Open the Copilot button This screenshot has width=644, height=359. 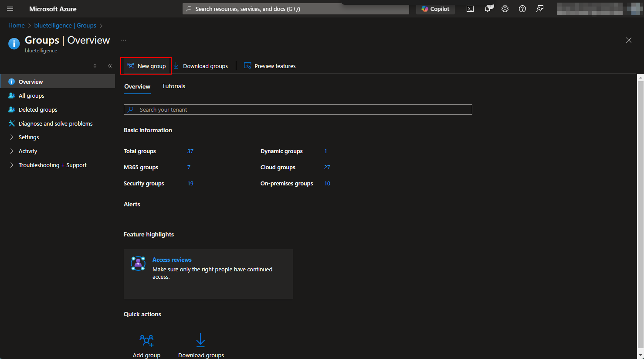click(435, 9)
